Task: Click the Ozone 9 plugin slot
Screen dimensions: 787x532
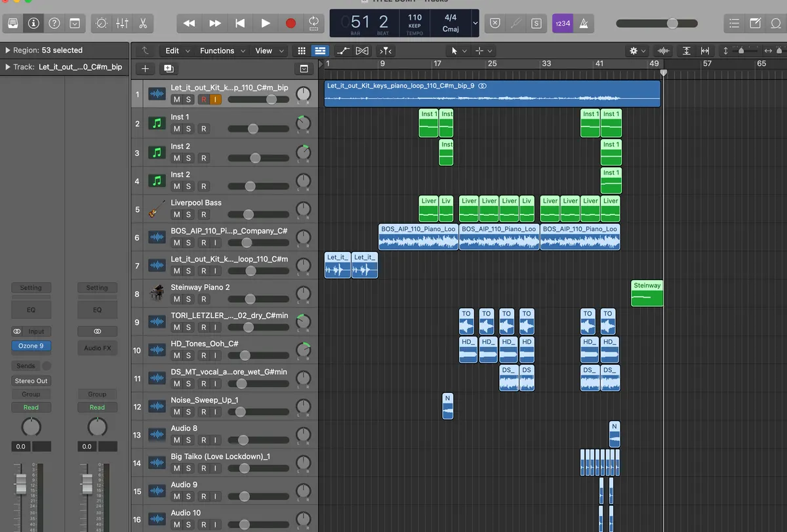Action: pos(30,346)
